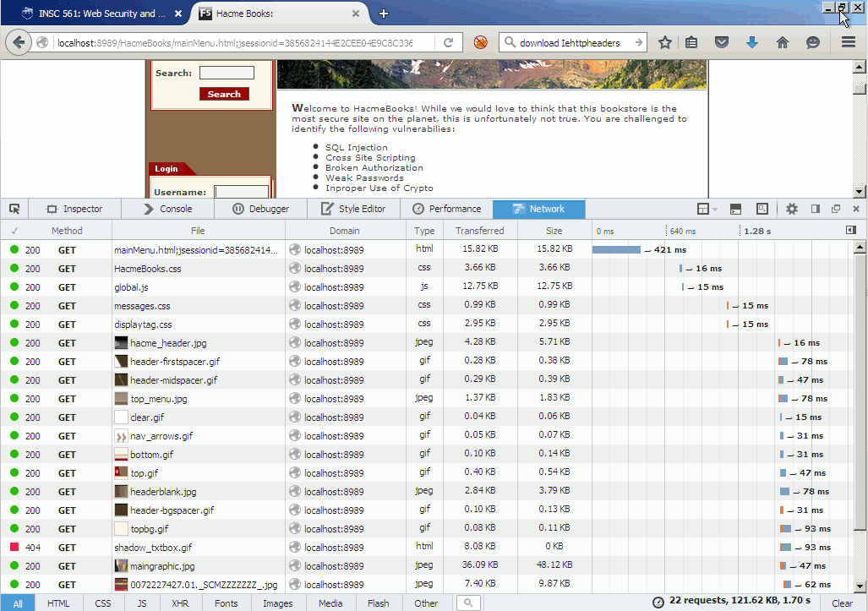This screenshot has width=868, height=611.
Task: Go to the Home page icon
Action: [x=782, y=42]
